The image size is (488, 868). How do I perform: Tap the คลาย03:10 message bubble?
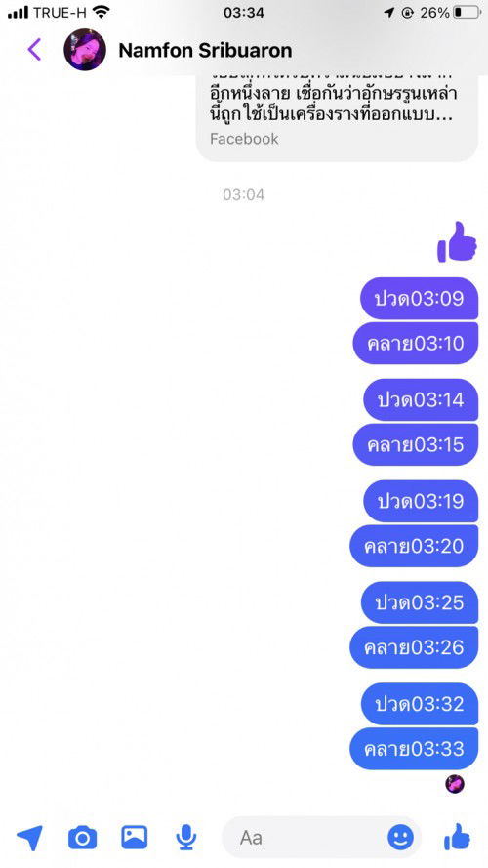[x=416, y=344]
